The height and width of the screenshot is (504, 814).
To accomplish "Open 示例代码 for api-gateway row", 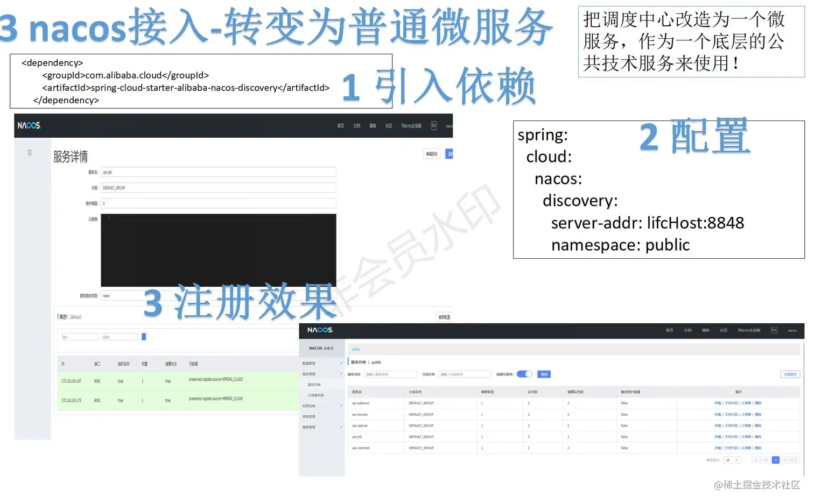I will pyautogui.click(x=731, y=403).
